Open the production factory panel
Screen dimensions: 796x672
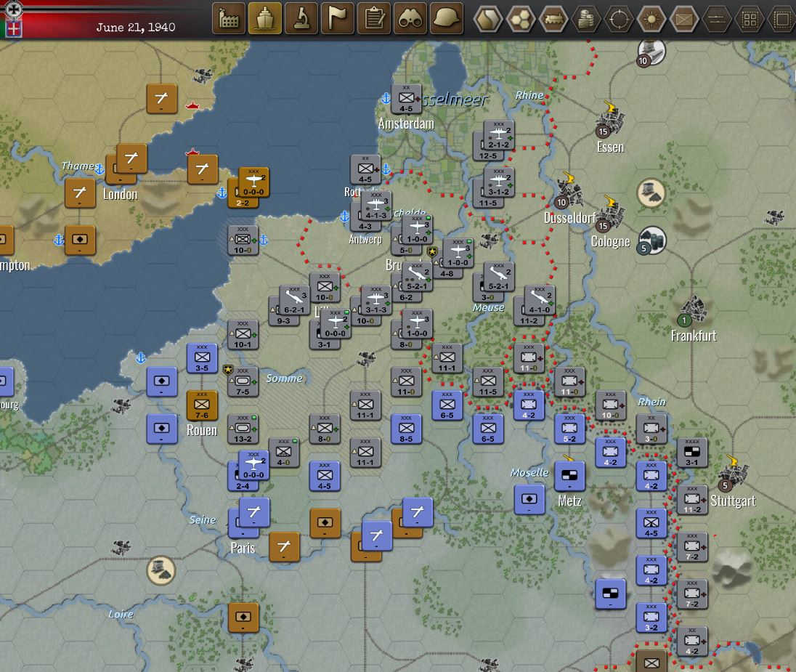tap(229, 19)
